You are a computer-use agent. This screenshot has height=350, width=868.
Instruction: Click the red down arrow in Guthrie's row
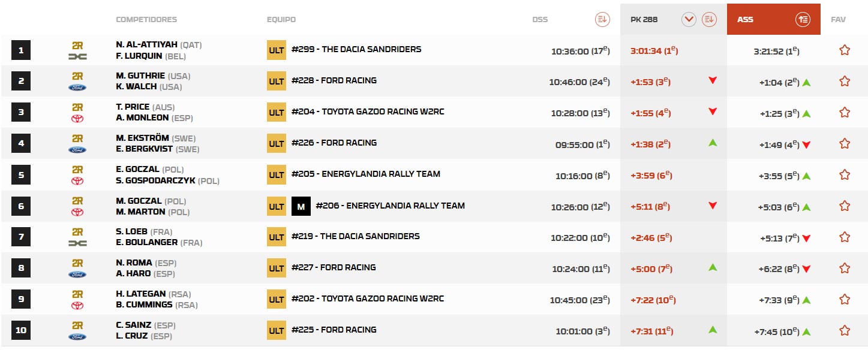[x=713, y=80]
